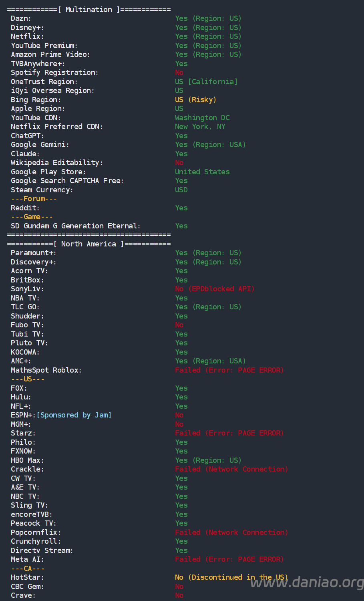Click the "[Sponsored by Jam]" text

(x=74, y=415)
